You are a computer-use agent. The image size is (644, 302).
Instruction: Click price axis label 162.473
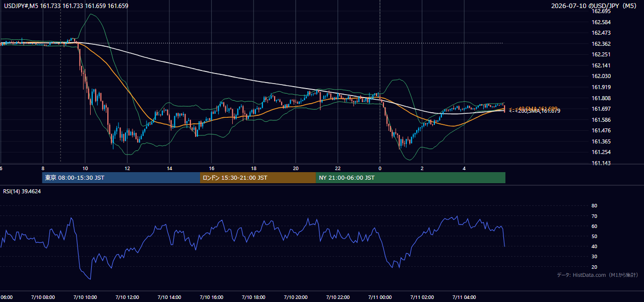click(601, 33)
